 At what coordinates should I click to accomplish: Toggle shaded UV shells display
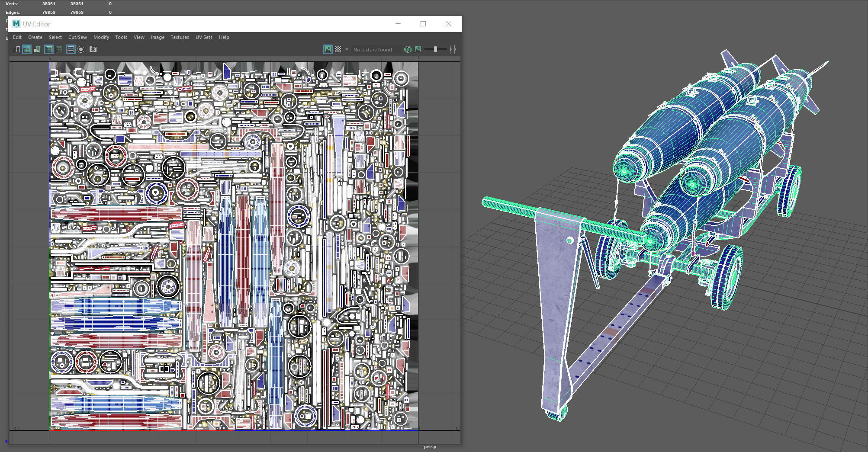(x=27, y=49)
